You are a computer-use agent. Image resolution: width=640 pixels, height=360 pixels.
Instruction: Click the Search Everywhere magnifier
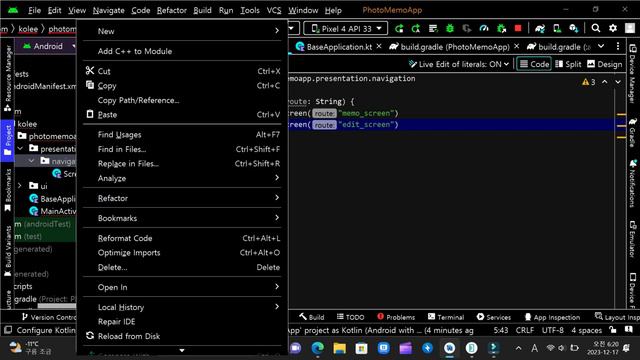pyautogui.click(x=596, y=28)
